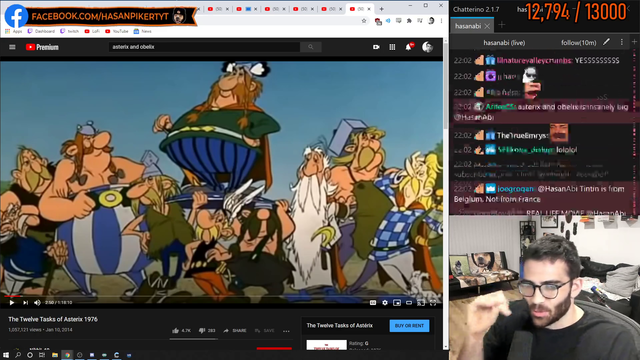Go to YouTube Premium home logo
Screen dimensions: 640x360
pyautogui.click(x=42, y=47)
